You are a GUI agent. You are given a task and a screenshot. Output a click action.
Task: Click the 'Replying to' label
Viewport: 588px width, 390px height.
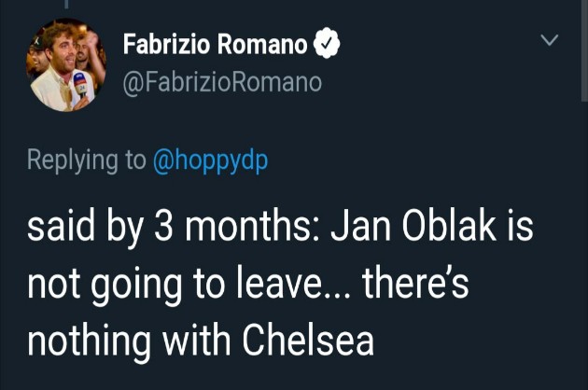(x=86, y=160)
